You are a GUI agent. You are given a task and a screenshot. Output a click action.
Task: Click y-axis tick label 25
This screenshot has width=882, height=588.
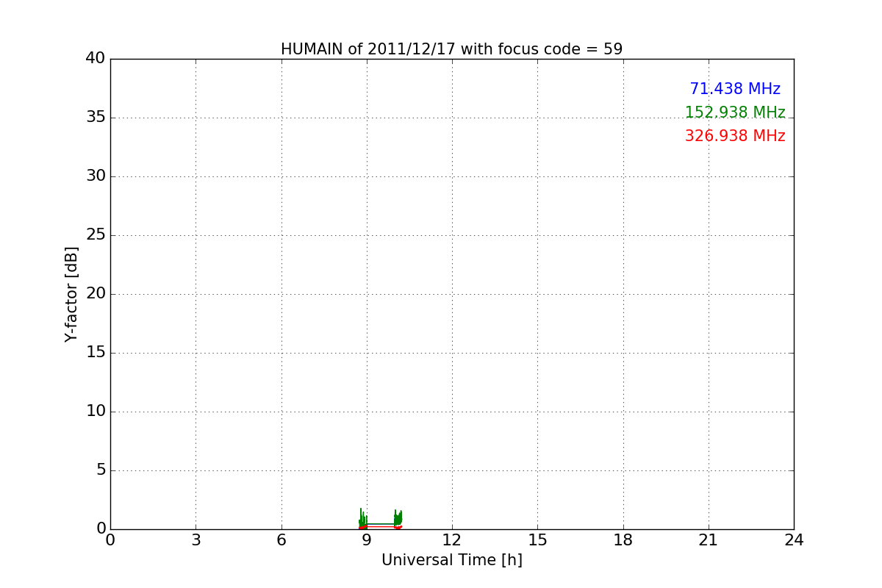coord(96,234)
